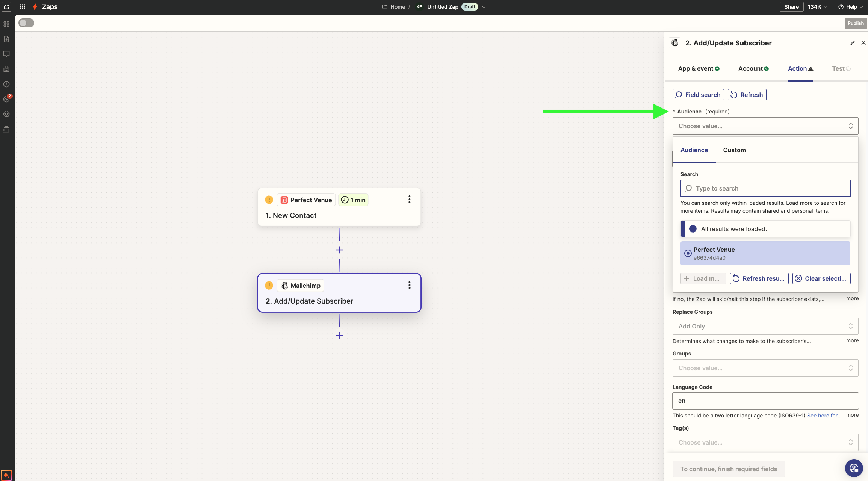Expand more for the subscriber exists note
Image resolution: width=868 pixels, height=481 pixels.
[852, 298]
